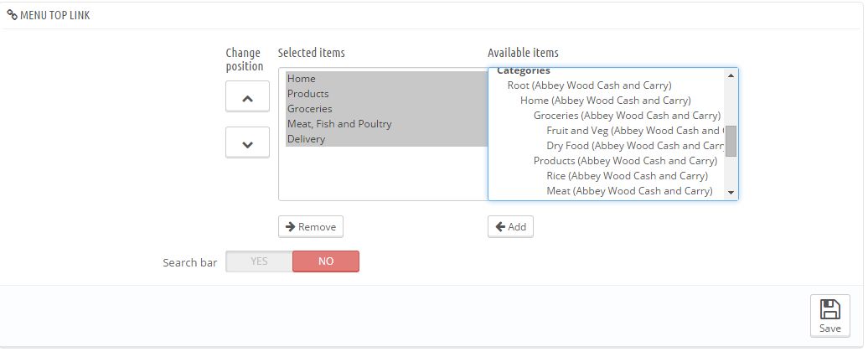Click the Add button
This screenshot has width=868, height=357.
(510, 226)
